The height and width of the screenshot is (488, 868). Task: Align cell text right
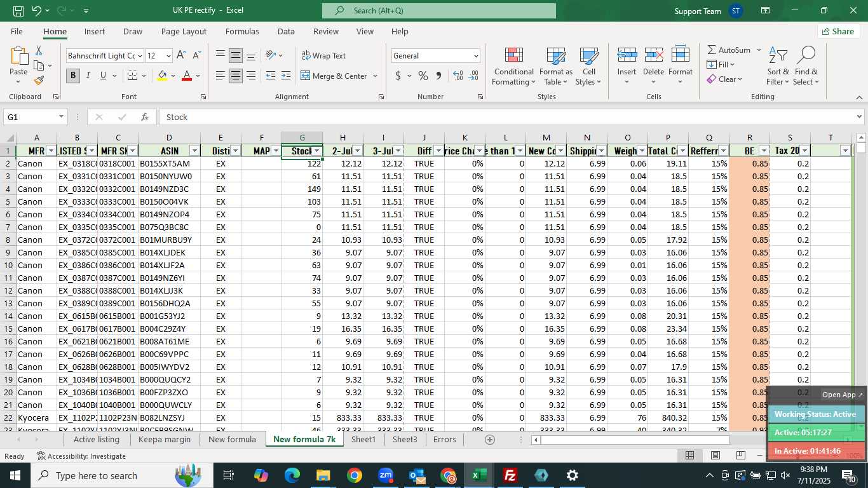click(250, 76)
